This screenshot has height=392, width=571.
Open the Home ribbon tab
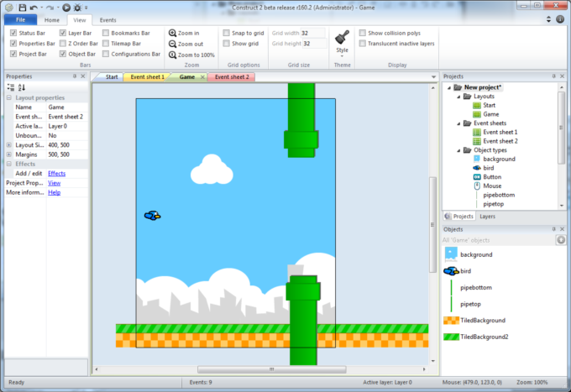pyautogui.click(x=52, y=19)
